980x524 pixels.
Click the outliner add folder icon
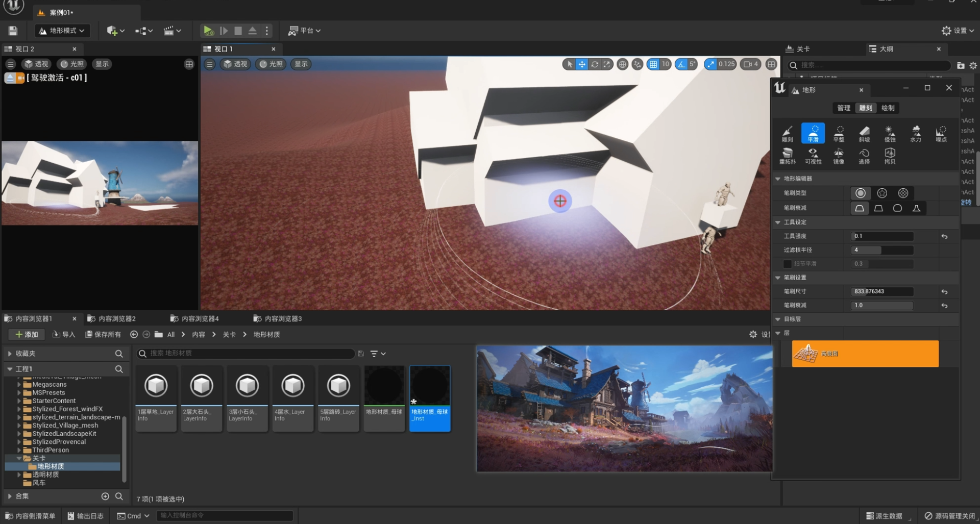(x=960, y=65)
